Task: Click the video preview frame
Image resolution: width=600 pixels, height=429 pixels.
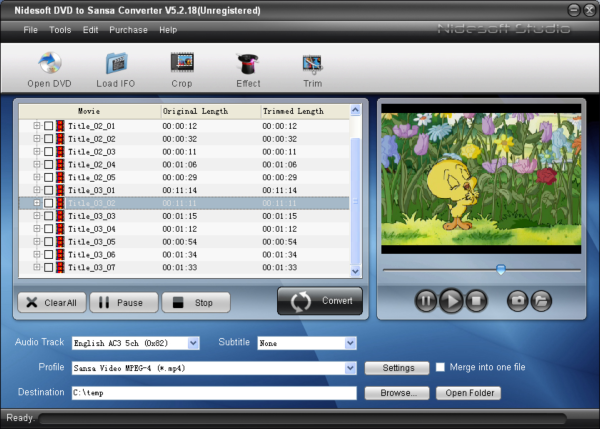Action: pyautogui.click(x=481, y=179)
